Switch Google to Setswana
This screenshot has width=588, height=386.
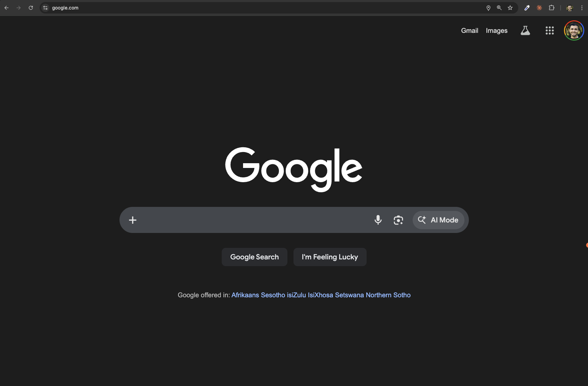pyautogui.click(x=349, y=295)
